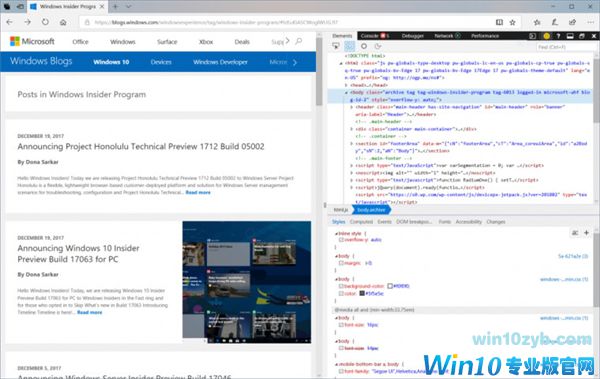Switch to the Network tab
Image resolution: width=600 pixels, height=379 pixels.
pos(447,36)
